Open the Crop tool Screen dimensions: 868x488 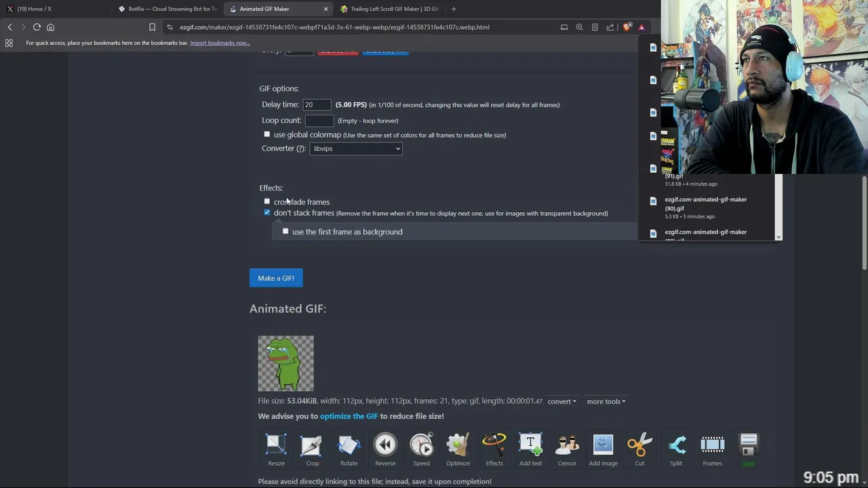312,450
